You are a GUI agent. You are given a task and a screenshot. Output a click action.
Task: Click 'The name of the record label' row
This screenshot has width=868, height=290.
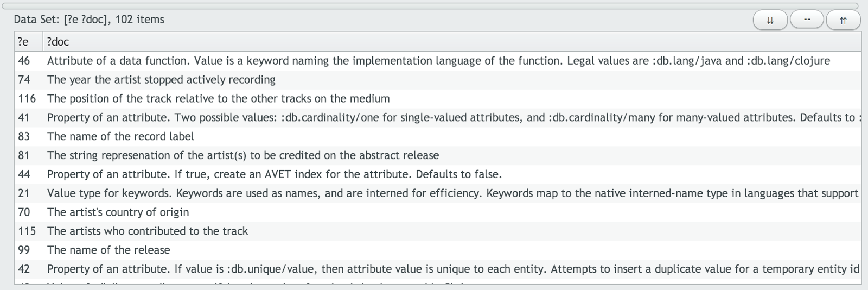(x=438, y=136)
